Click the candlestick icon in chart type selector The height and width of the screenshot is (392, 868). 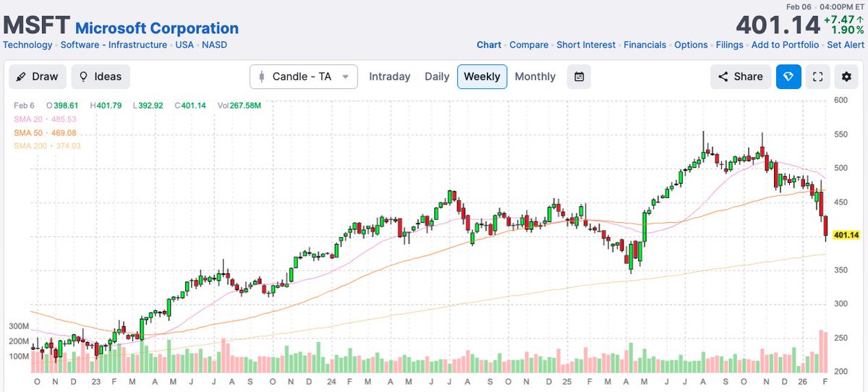[x=262, y=77]
